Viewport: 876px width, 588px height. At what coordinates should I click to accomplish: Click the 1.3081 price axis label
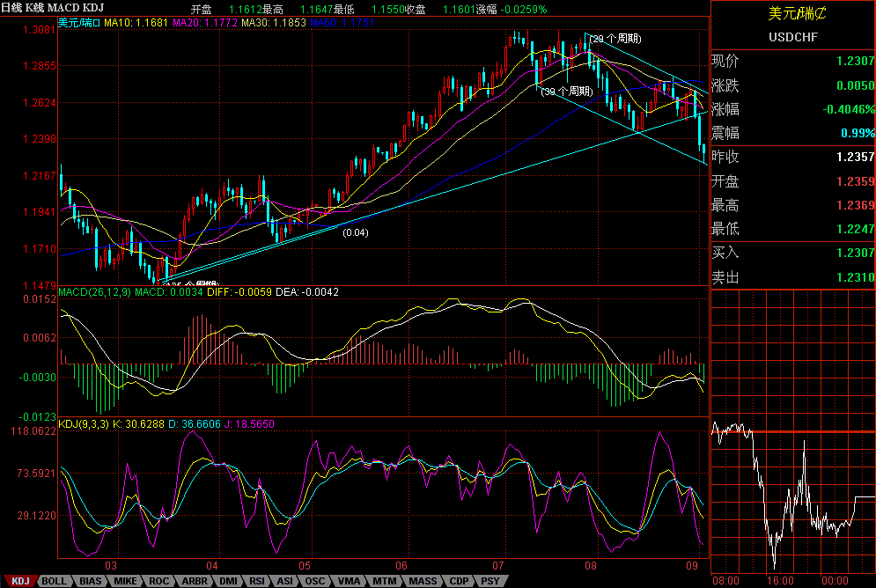coord(40,29)
